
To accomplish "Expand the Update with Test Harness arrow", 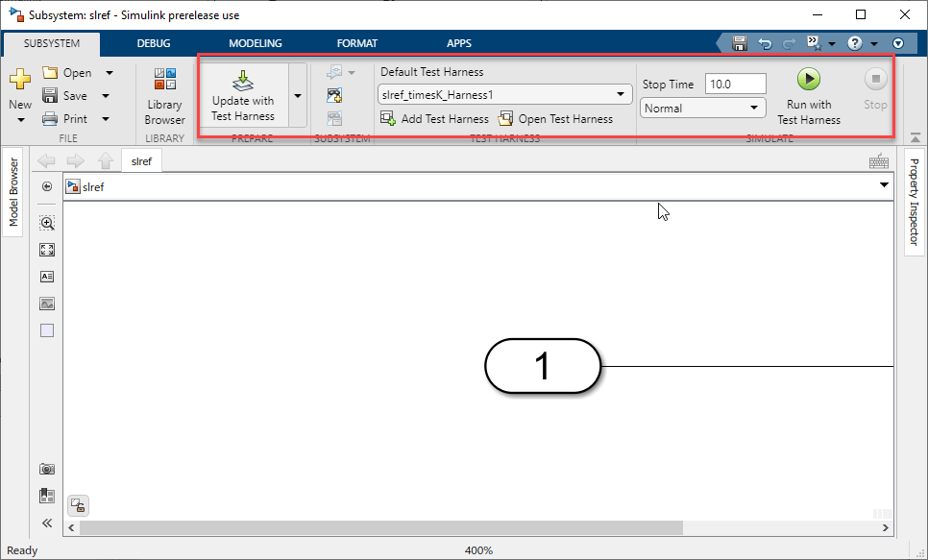I will (x=298, y=95).
